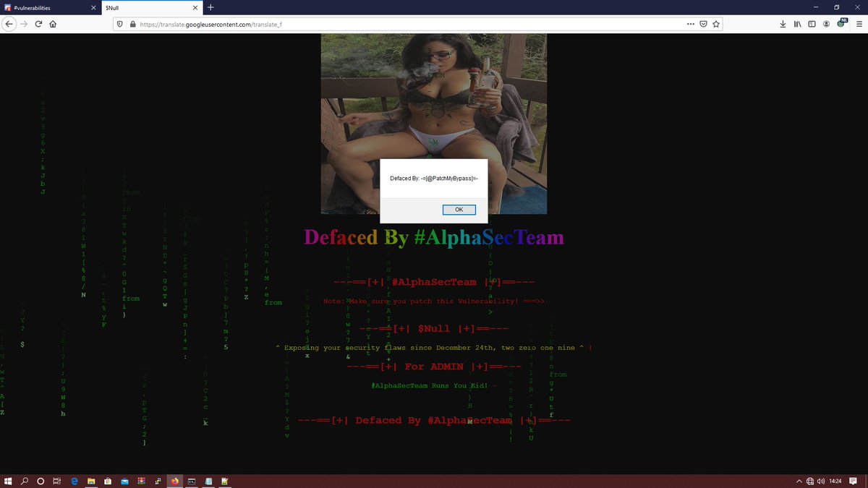The width and height of the screenshot is (868, 488).
Task: Open the Firefox hamburger menu
Action: pyautogui.click(x=859, y=24)
